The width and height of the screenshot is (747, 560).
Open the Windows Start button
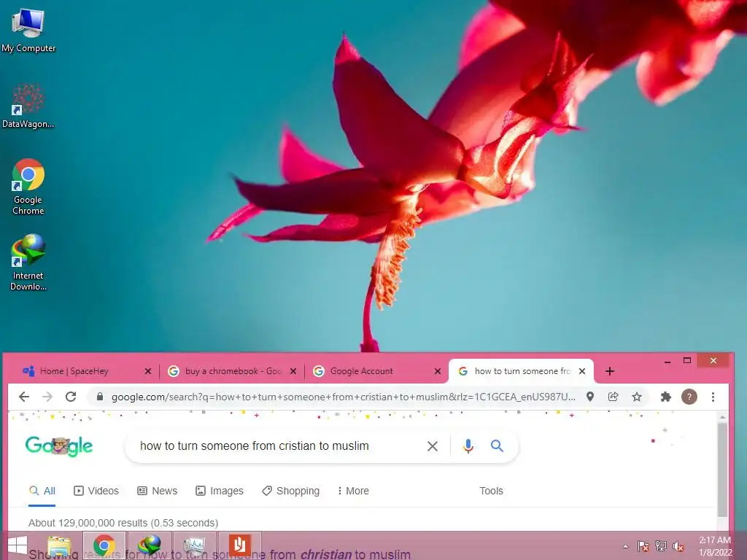(x=18, y=545)
